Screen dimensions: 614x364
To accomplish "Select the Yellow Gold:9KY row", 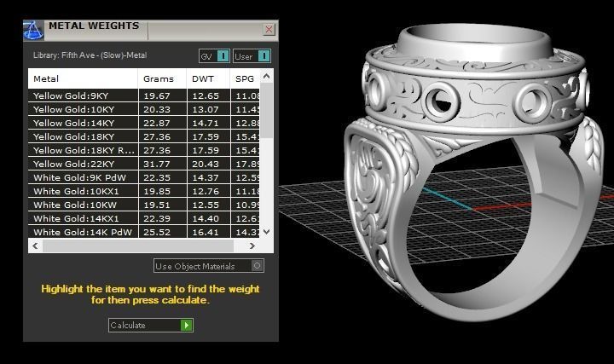I will [x=144, y=95].
